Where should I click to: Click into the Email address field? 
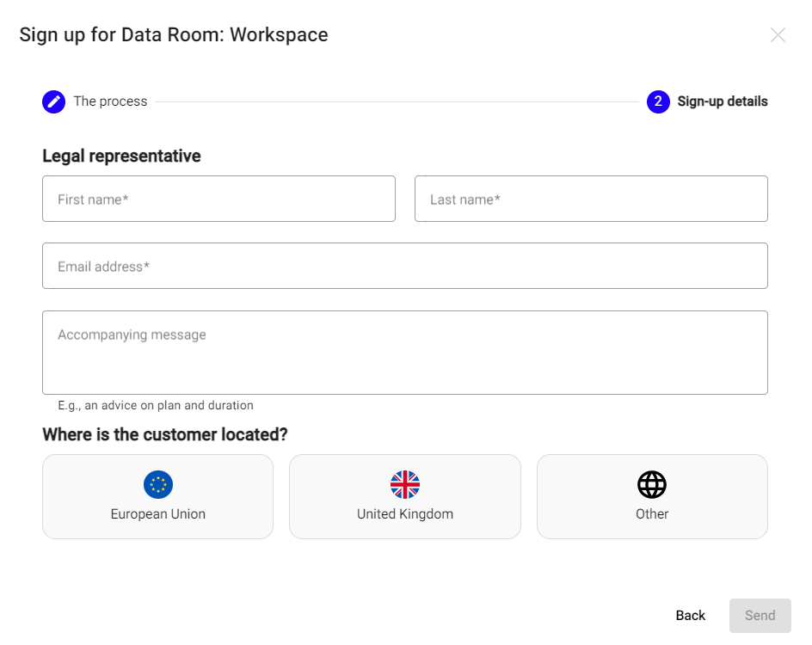[404, 267]
